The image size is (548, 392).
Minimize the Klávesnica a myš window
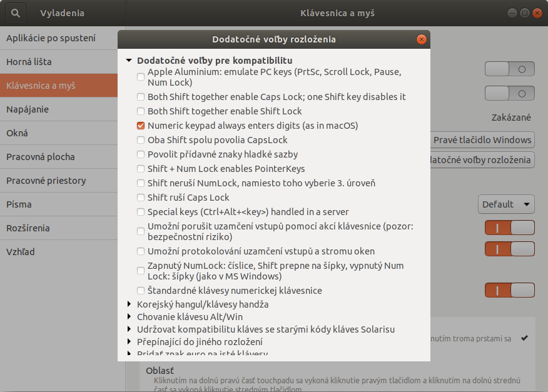512,13
